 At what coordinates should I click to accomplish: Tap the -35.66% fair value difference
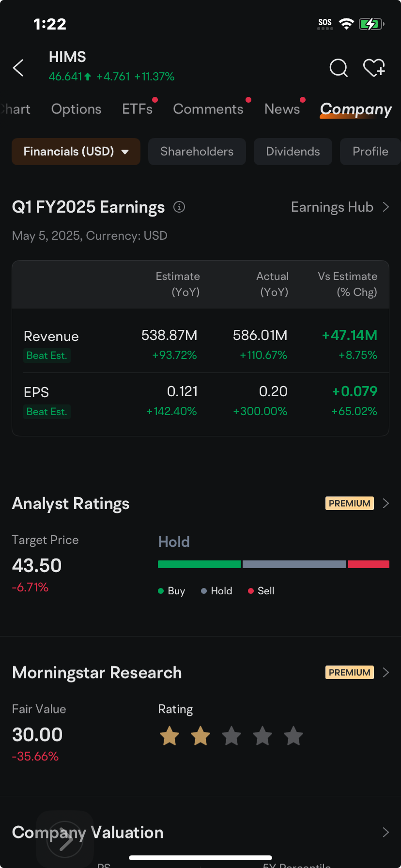tap(35, 757)
